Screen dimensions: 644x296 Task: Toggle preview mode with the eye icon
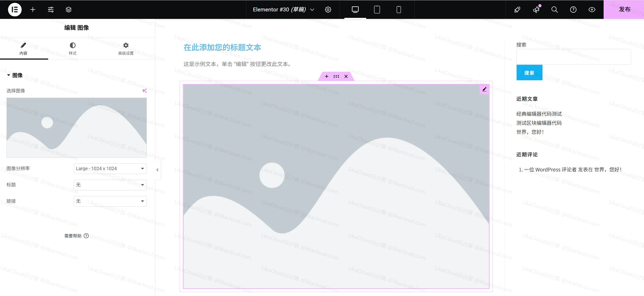pos(592,9)
